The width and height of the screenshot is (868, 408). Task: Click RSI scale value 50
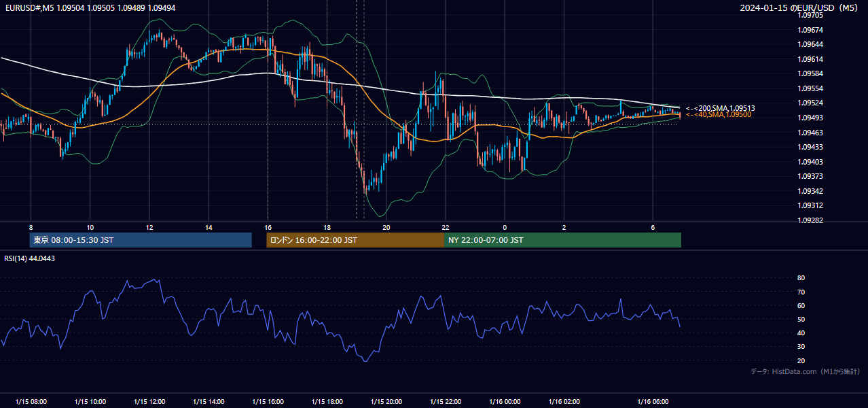[x=801, y=319]
